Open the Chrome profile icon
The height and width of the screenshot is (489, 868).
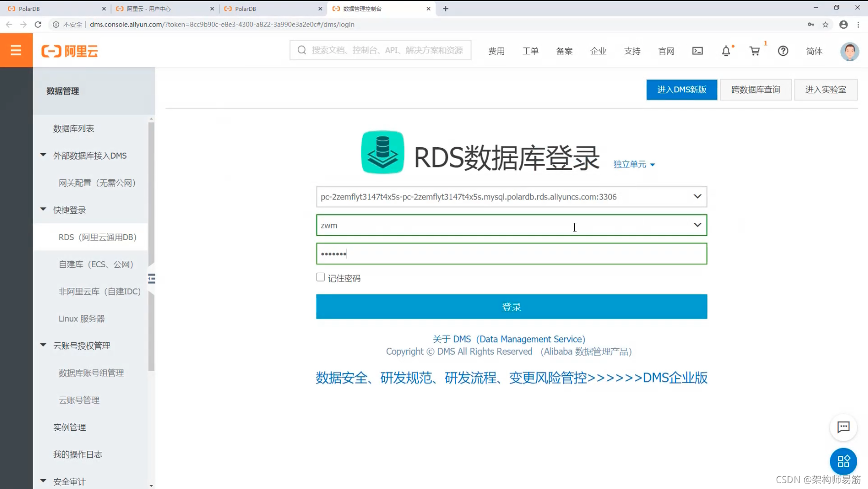843,24
